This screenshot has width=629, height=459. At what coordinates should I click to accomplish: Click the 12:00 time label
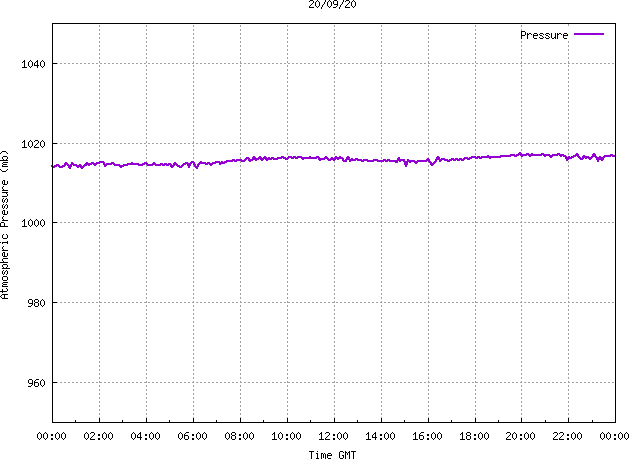click(333, 436)
